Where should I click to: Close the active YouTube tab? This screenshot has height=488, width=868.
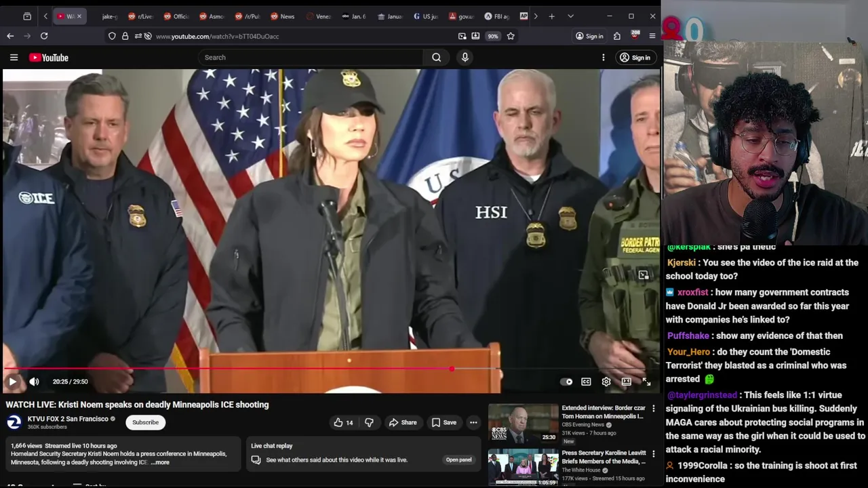coord(79,16)
